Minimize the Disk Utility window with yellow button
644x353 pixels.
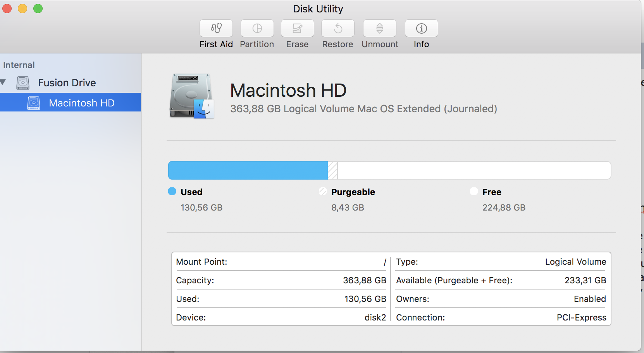pyautogui.click(x=22, y=8)
